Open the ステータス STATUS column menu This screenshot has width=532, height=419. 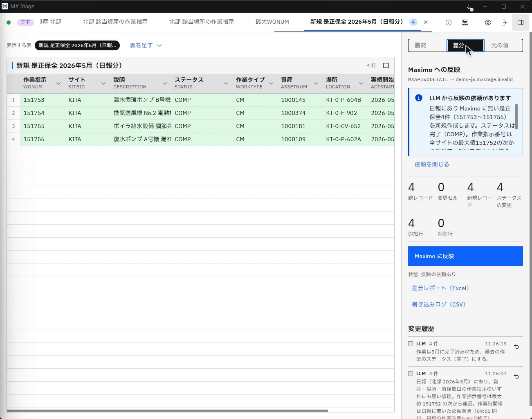[226, 83]
